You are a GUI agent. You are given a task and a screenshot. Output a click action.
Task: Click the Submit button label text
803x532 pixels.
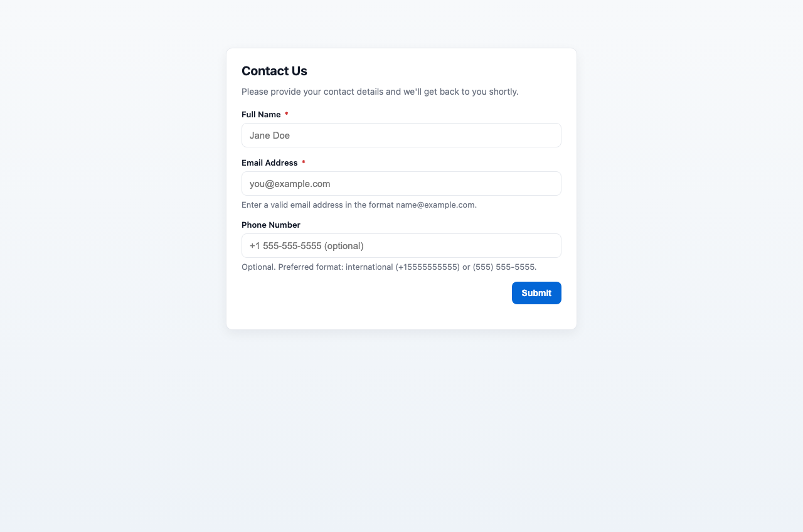coord(536,293)
